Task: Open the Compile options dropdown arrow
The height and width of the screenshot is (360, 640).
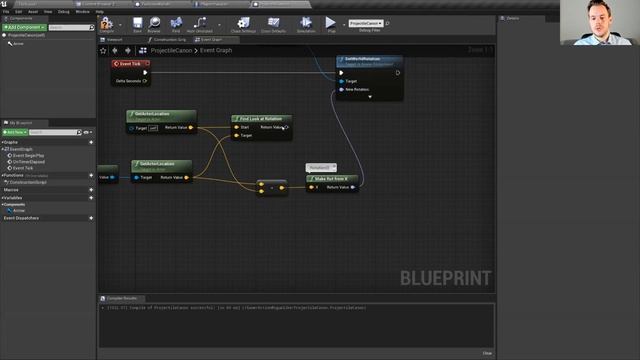Action: (x=120, y=25)
